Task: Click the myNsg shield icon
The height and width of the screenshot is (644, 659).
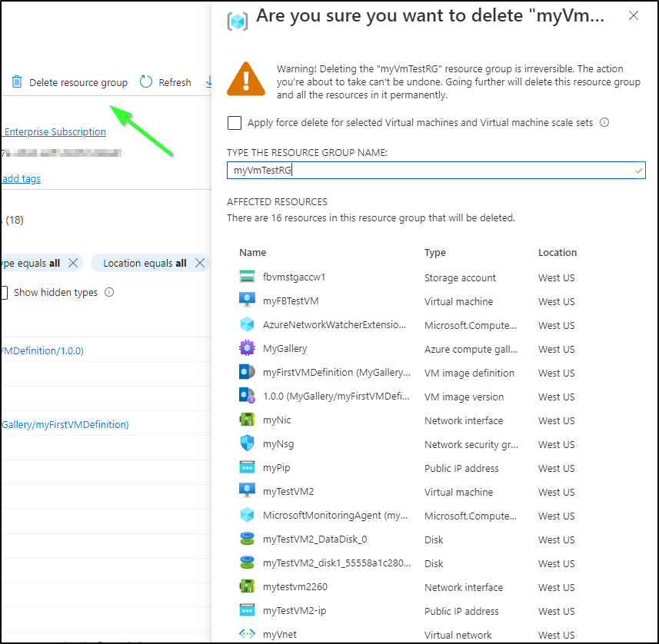Action: (247, 443)
